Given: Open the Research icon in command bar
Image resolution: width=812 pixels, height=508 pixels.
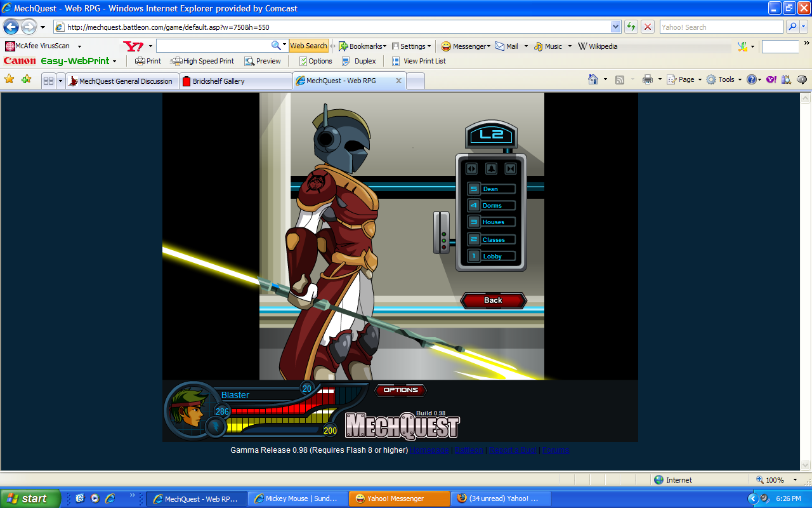Looking at the screenshot, I should point(787,79).
